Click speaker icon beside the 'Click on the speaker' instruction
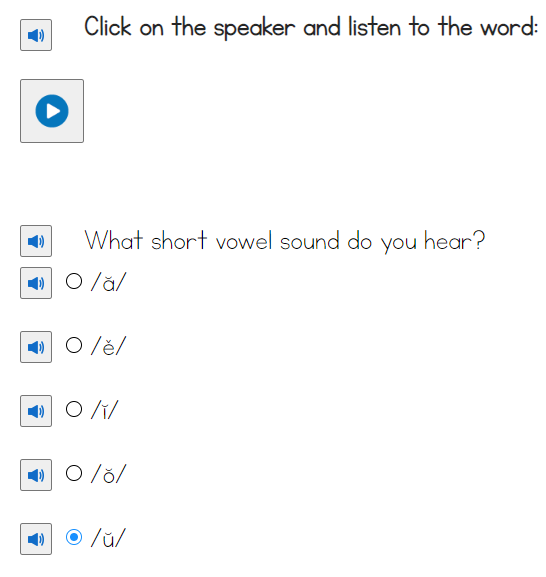 click(36, 35)
